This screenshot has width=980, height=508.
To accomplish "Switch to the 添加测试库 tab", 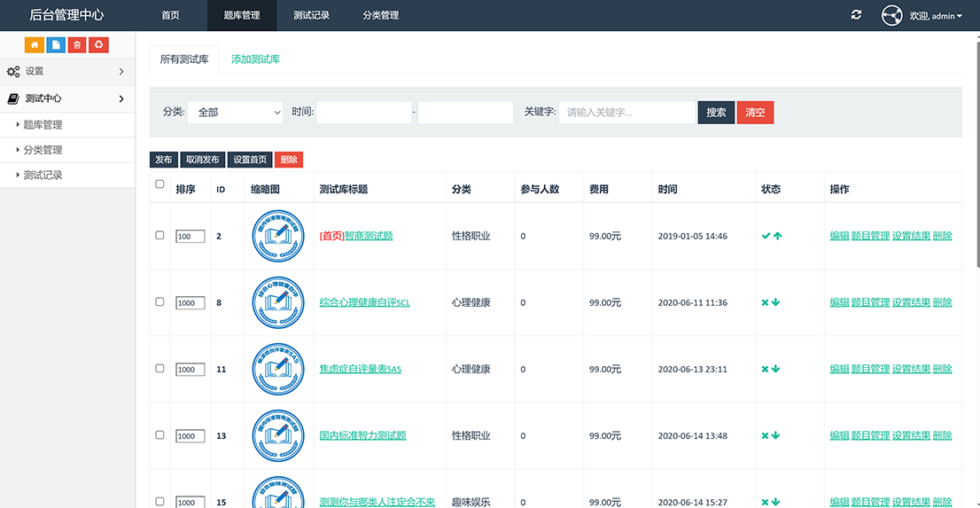I will pyautogui.click(x=255, y=59).
